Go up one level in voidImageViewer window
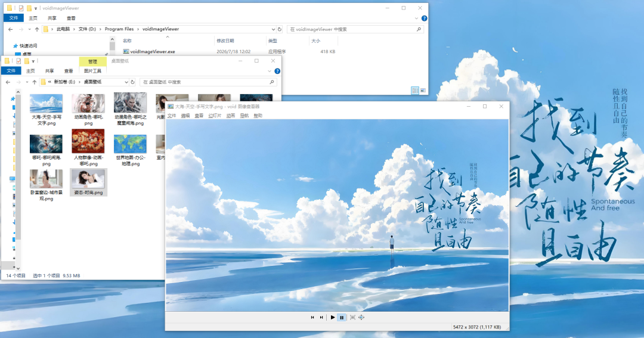 click(x=37, y=29)
